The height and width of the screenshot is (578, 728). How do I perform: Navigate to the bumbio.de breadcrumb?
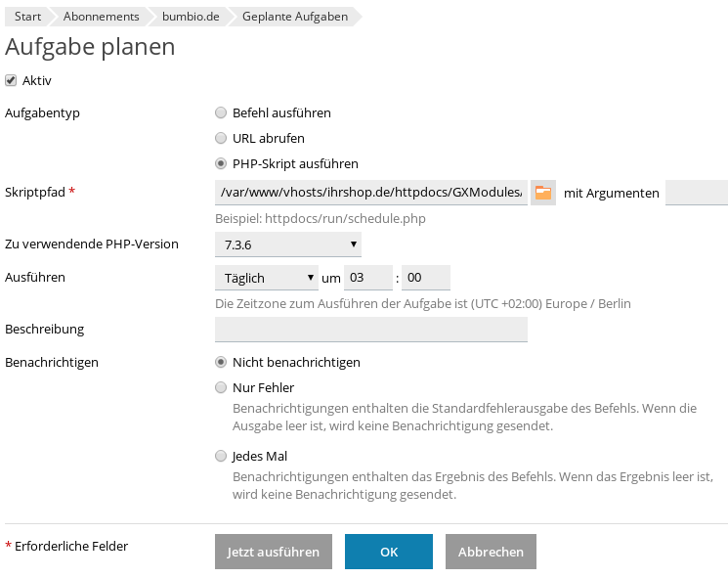(x=191, y=17)
